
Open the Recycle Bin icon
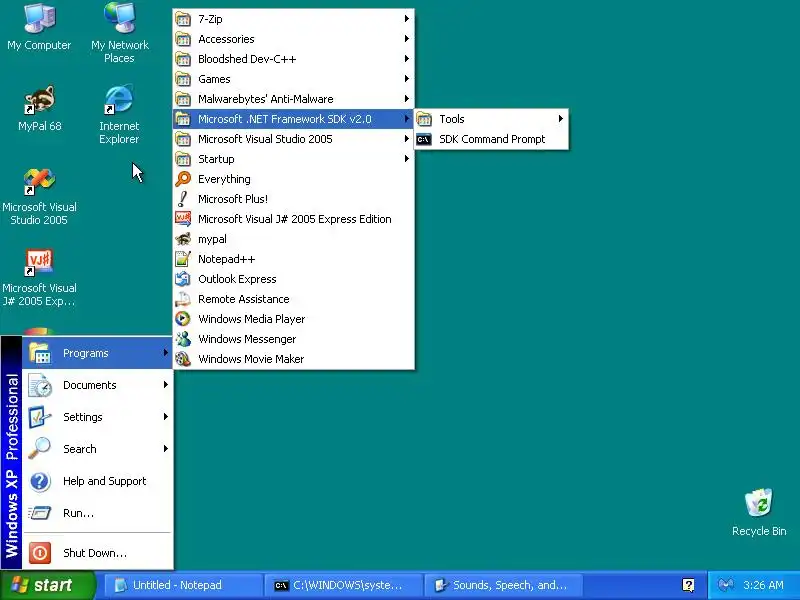759,512
